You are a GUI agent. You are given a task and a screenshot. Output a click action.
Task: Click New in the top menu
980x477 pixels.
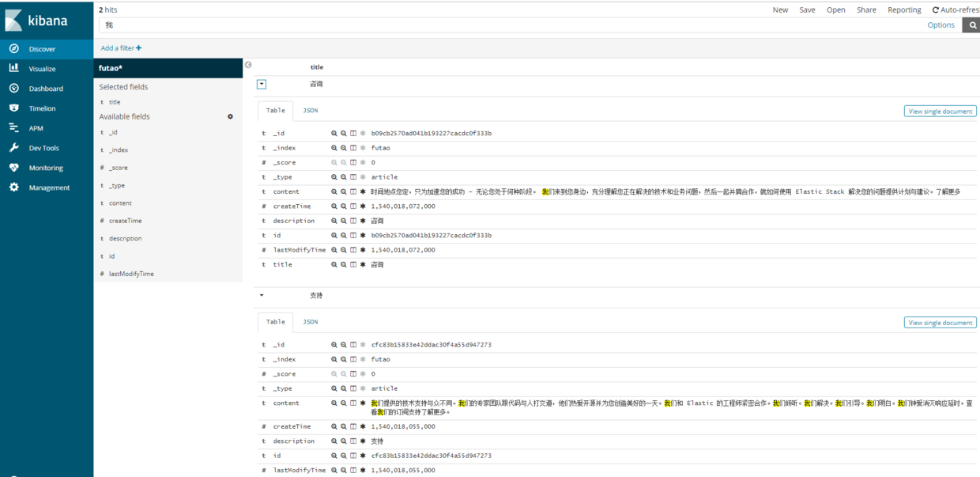780,10
